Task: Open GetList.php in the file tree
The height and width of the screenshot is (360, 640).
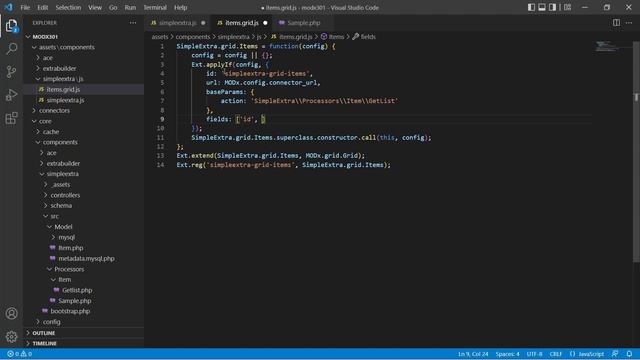Action: point(83,290)
